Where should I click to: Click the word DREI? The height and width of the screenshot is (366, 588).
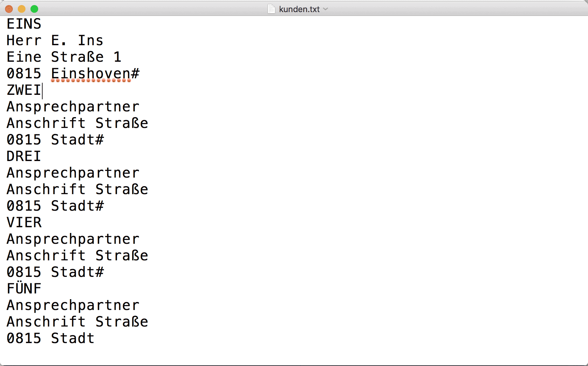pyautogui.click(x=24, y=156)
